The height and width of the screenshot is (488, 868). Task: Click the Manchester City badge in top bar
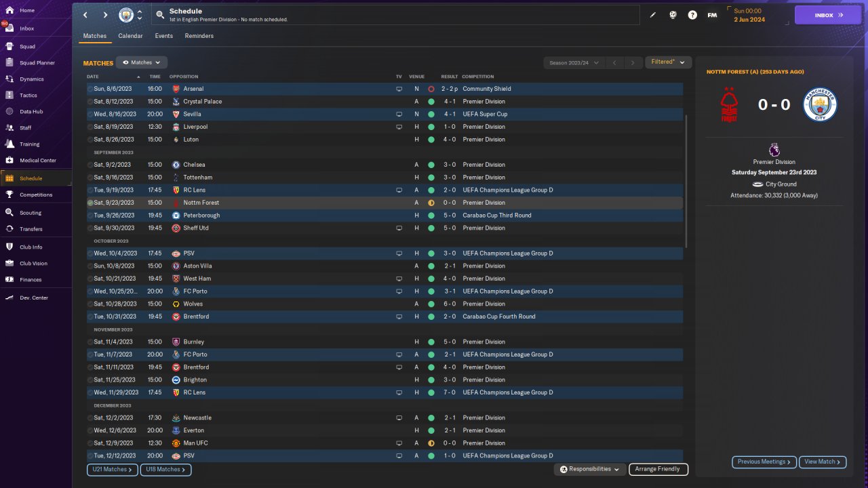(x=126, y=15)
